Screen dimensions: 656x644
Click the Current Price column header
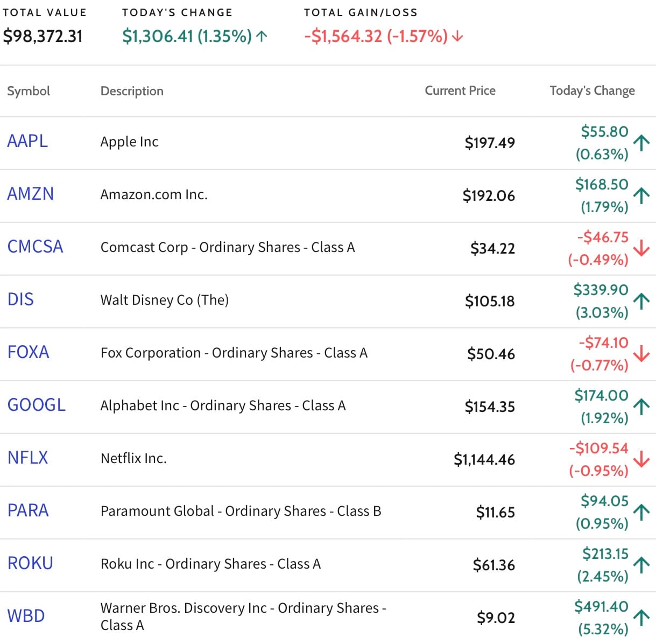pos(460,90)
